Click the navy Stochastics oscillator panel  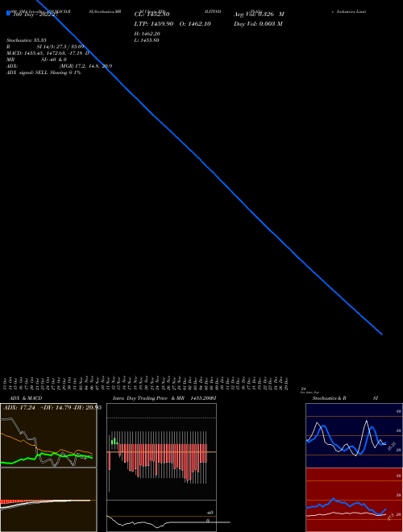point(354,435)
